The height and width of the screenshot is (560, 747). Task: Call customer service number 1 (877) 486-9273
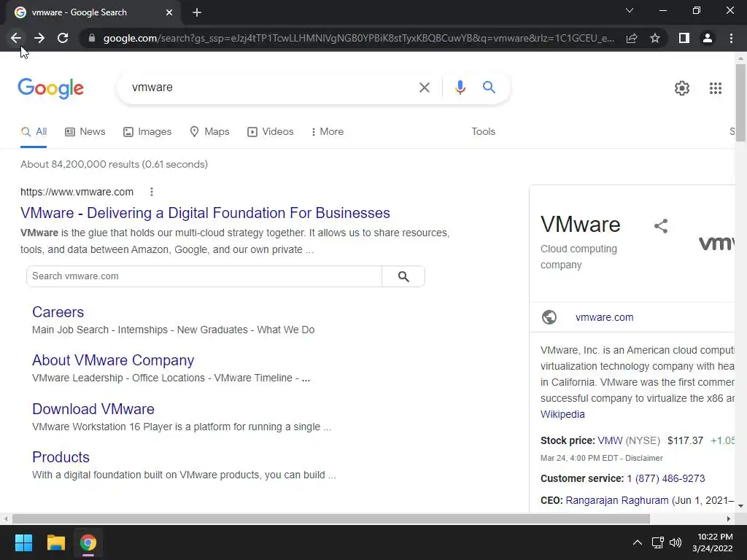(665, 478)
